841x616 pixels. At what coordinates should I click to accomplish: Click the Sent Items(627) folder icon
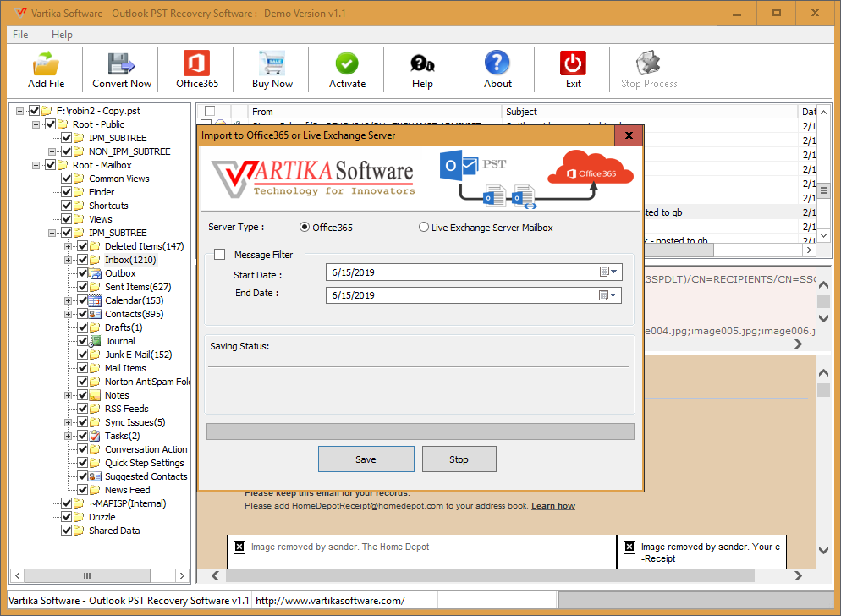[x=95, y=287]
